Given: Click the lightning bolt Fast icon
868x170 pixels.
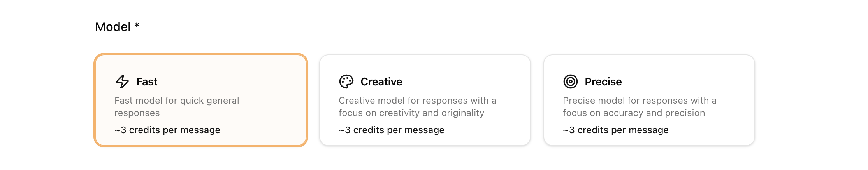Looking at the screenshot, I should pos(122,82).
